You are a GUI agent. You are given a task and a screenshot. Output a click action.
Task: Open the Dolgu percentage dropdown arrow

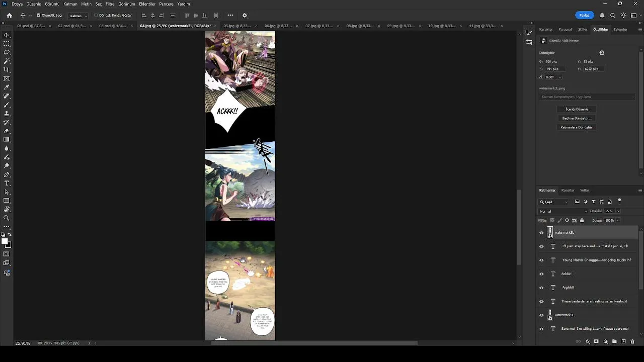click(x=618, y=220)
